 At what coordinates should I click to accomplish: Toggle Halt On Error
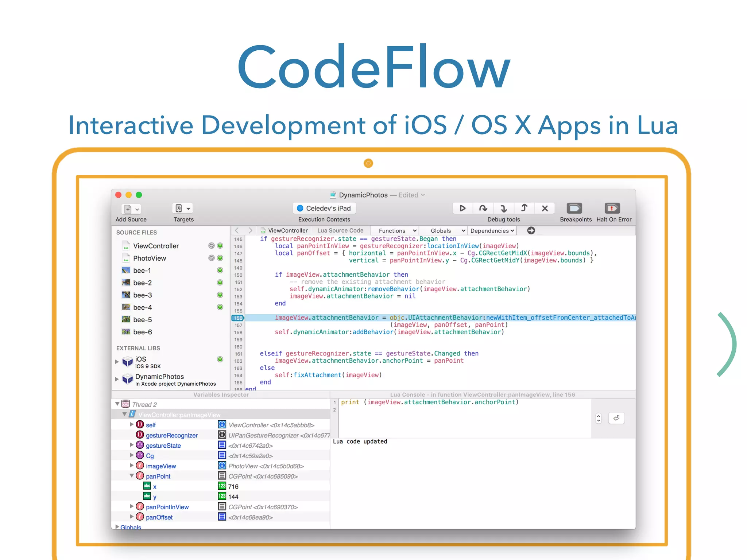(612, 209)
